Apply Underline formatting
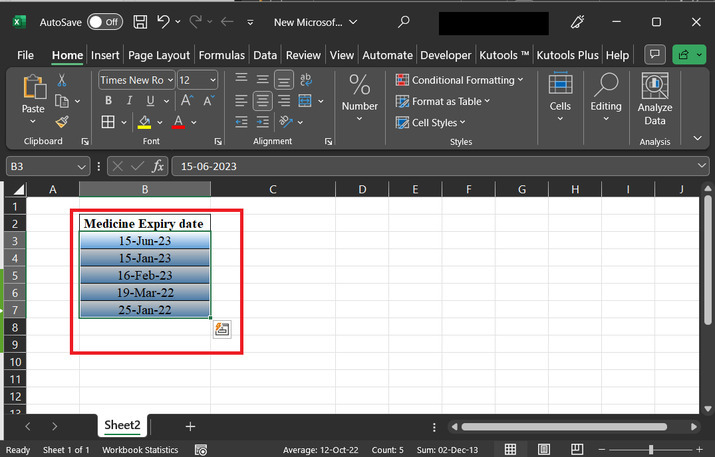The height and width of the screenshot is (457, 715). click(x=150, y=101)
